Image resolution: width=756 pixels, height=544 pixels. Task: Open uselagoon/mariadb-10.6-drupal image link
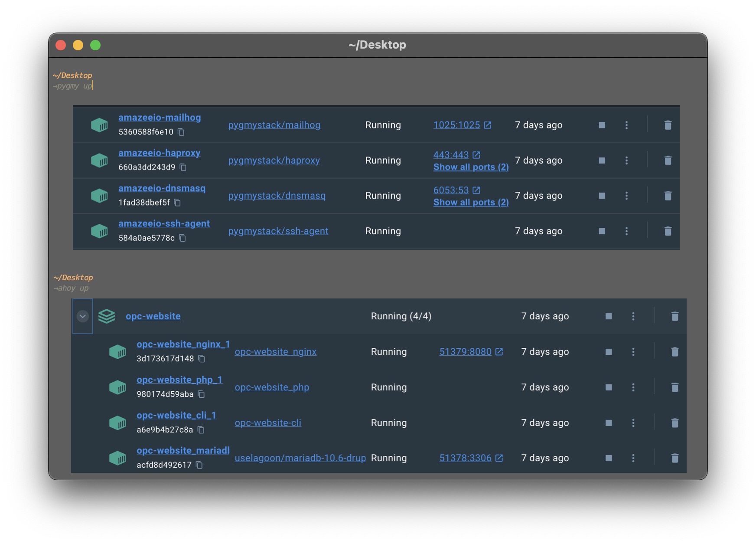tap(300, 458)
